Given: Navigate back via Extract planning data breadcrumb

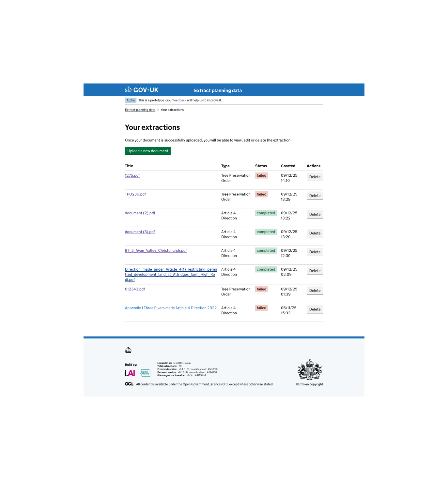Looking at the screenshot, I should tap(140, 110).
